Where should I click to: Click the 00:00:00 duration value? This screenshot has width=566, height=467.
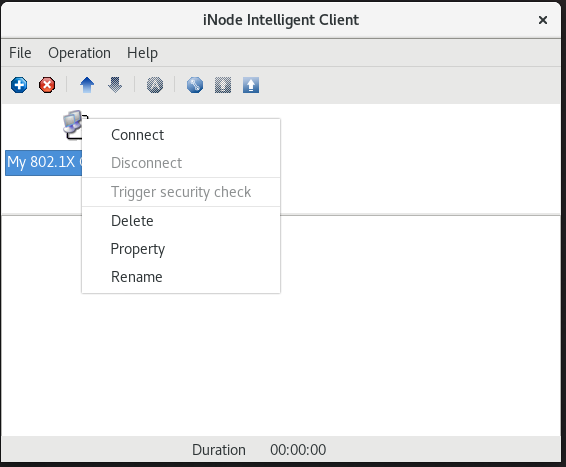pyautogui.click(x=298, y=450)
